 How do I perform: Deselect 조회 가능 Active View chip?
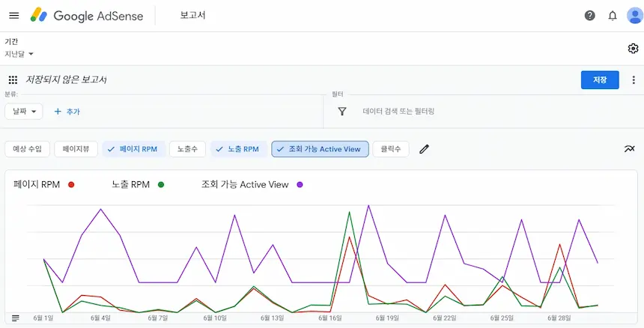(320, 149)
